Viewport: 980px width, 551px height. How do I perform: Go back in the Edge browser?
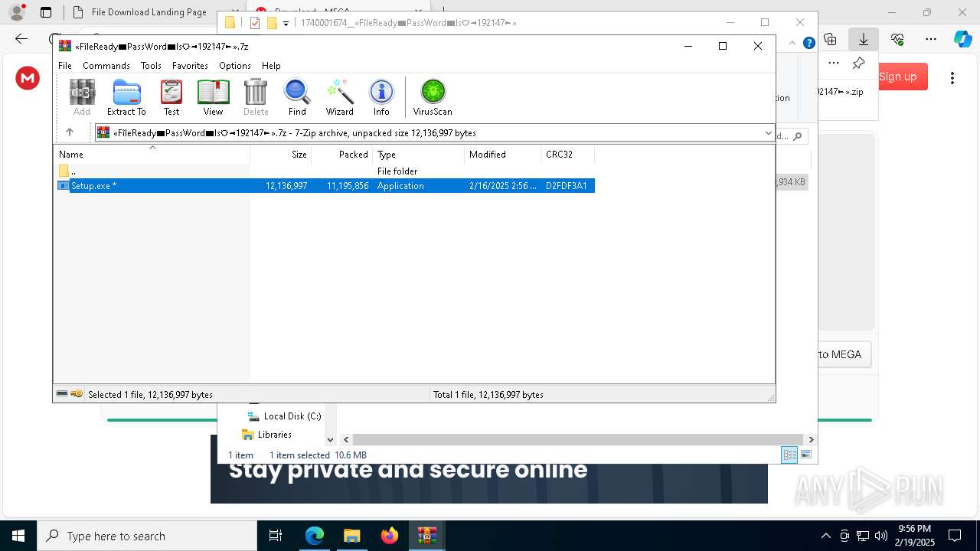point(21,39)
